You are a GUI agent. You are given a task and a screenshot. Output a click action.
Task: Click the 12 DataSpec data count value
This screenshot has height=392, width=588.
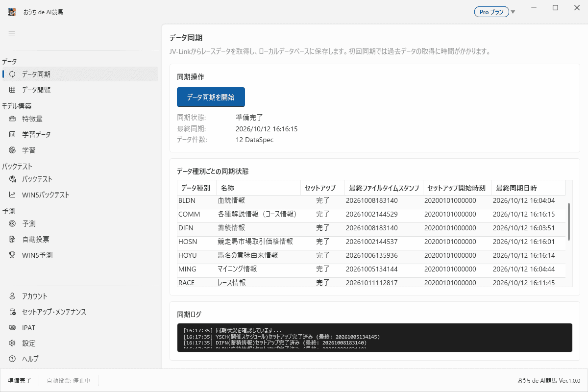254,140
